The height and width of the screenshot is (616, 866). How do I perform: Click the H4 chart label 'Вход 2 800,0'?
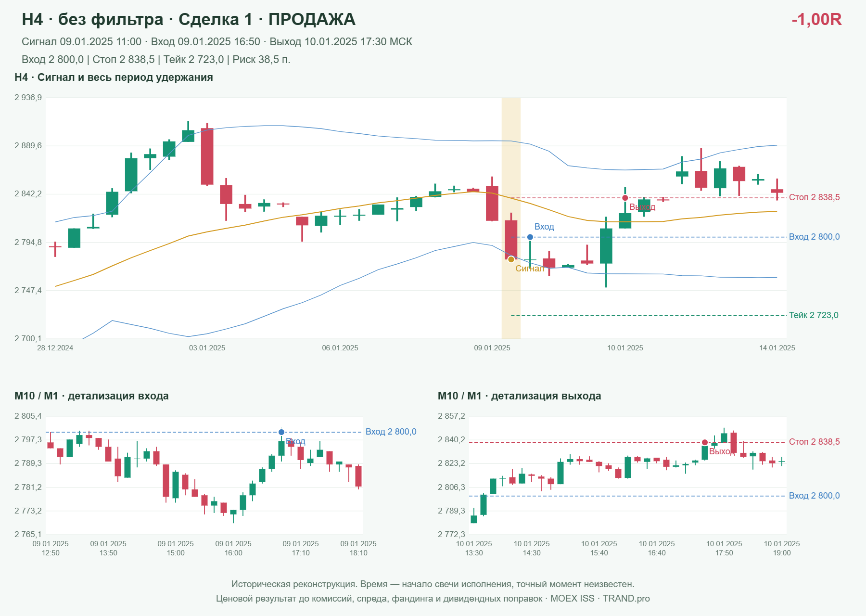tap(815, 237)
